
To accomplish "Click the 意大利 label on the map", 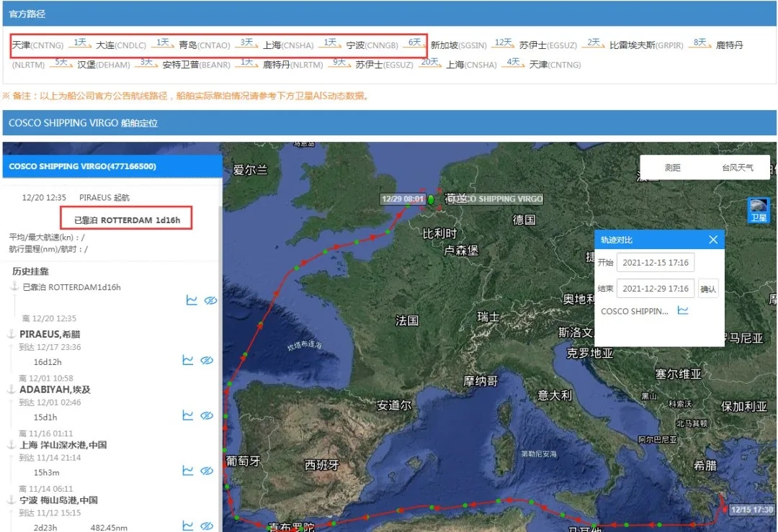I will click(555, 395).
